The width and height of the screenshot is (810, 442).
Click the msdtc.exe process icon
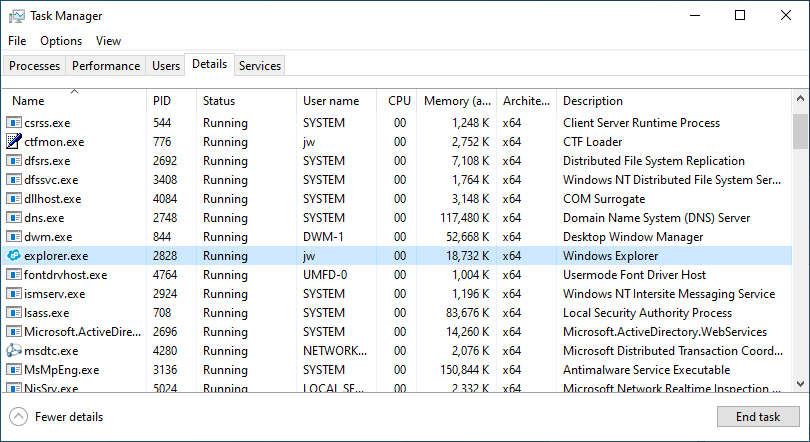pos(14,351)
